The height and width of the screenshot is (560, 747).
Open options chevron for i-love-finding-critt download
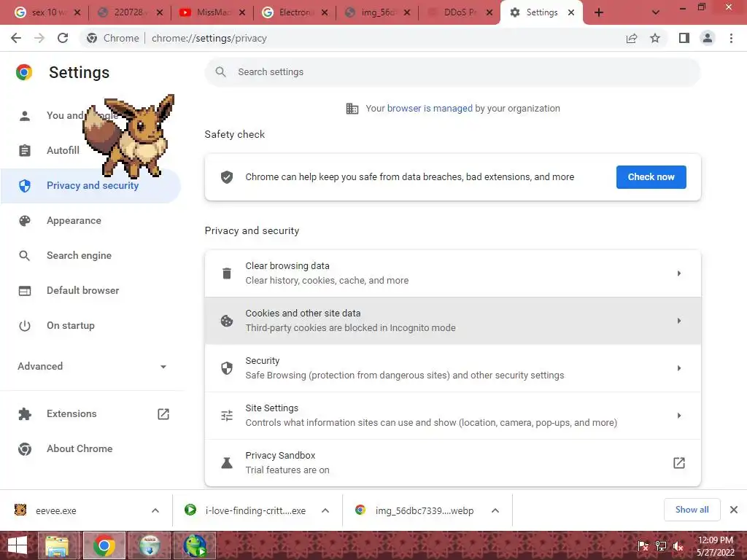click(x=325, y=510)
